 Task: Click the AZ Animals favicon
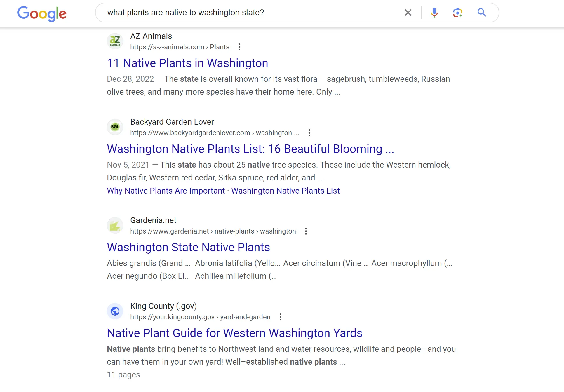115,41
